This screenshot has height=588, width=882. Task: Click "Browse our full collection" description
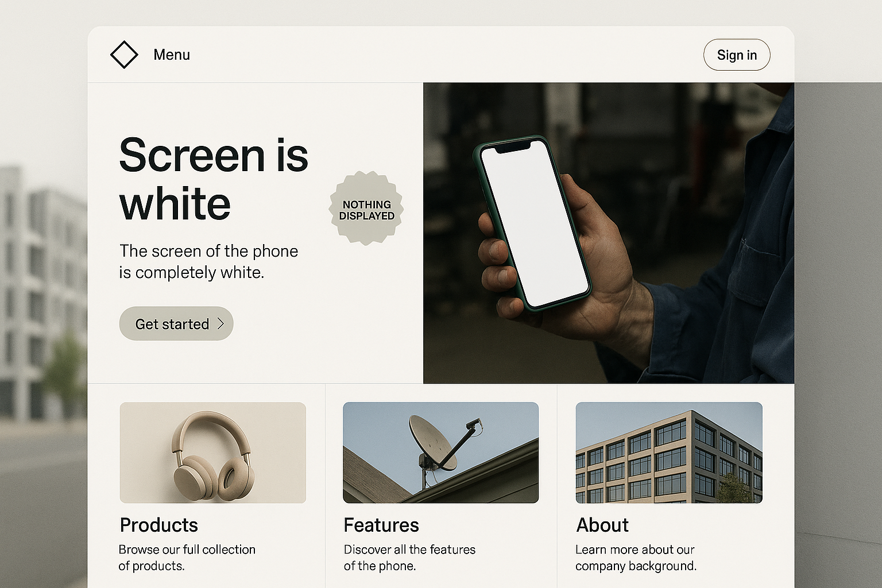click(187, 557)
